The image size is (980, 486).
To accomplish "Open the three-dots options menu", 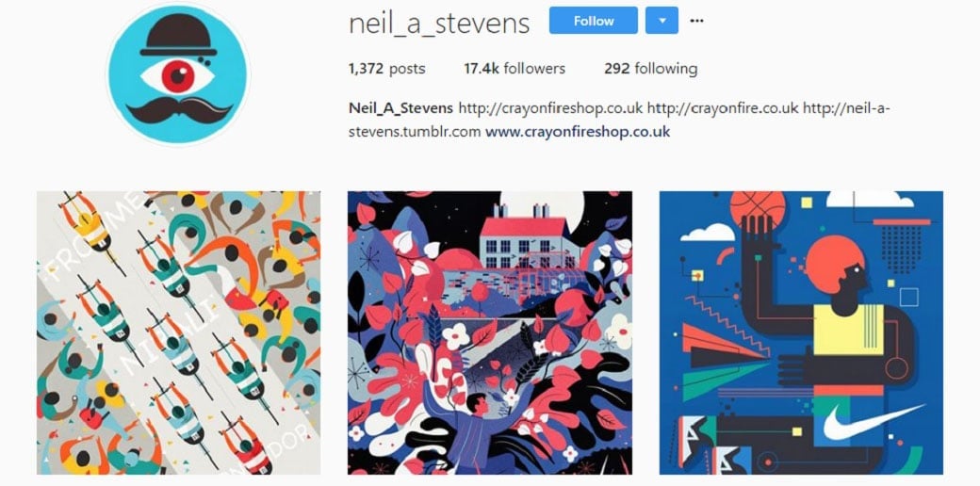I will click(696, 21).
